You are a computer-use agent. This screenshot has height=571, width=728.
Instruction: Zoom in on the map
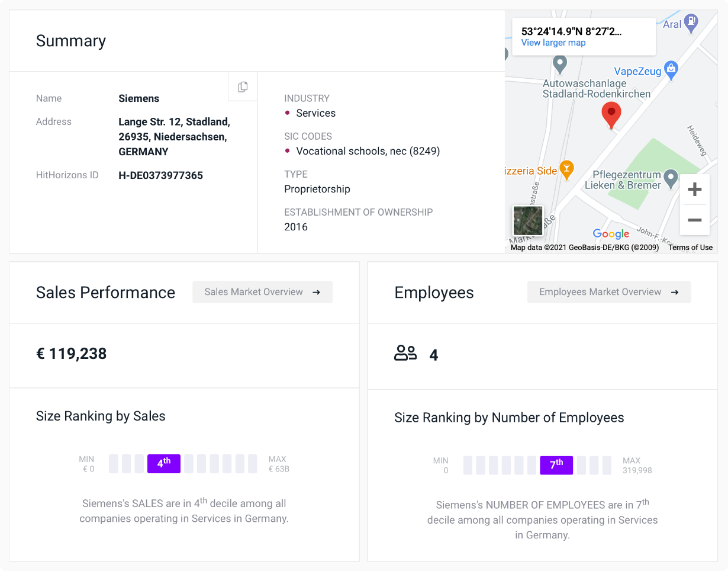(x=695, y=190)
